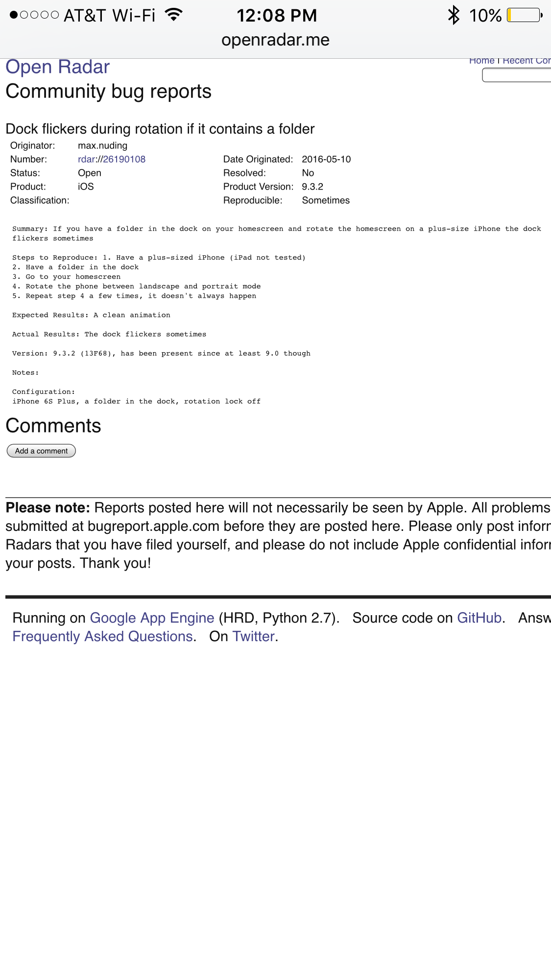Screen dimensions: 551x980
Task: Focus the search field in the header
Action: [517, 75]
